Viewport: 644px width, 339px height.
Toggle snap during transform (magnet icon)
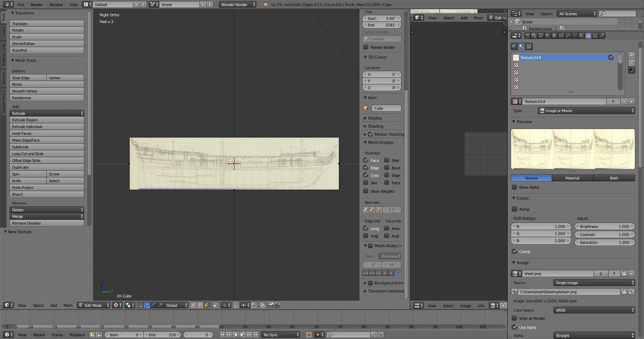(x=236, y=305)
